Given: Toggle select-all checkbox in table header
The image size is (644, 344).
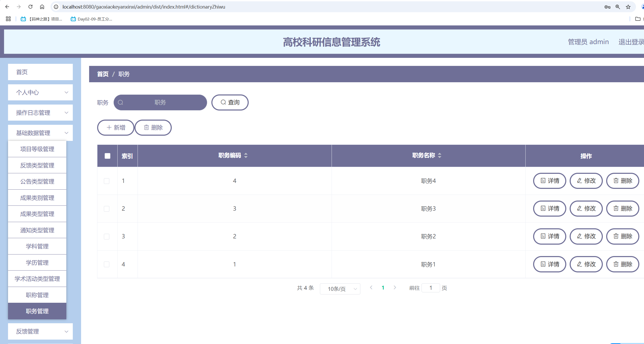Looking at the screenshot, I should [x=108, y=156].
